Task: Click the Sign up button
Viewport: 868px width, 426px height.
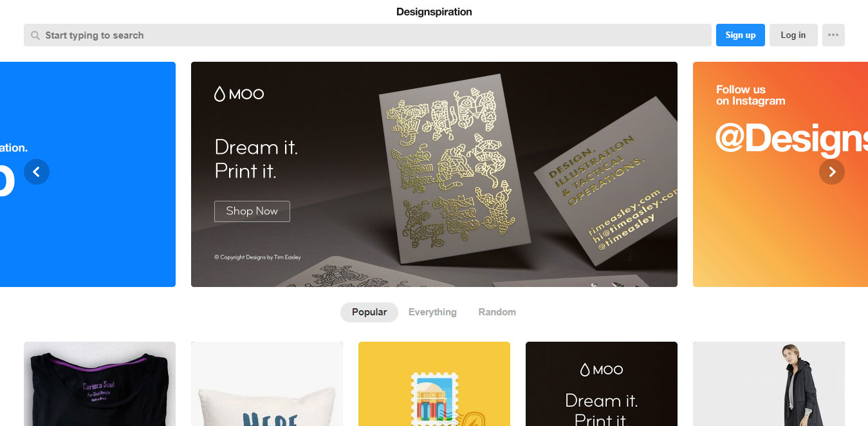Action: pyautogui.click(x=741, y=35)
